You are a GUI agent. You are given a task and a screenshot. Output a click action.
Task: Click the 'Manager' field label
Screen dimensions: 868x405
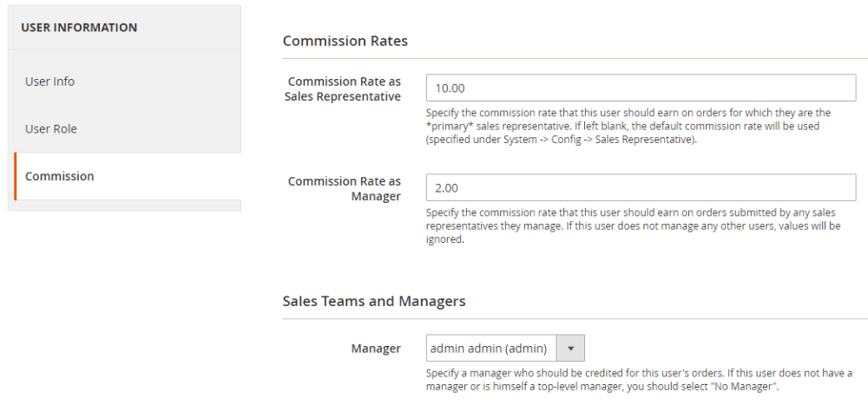tap(376, 349)
